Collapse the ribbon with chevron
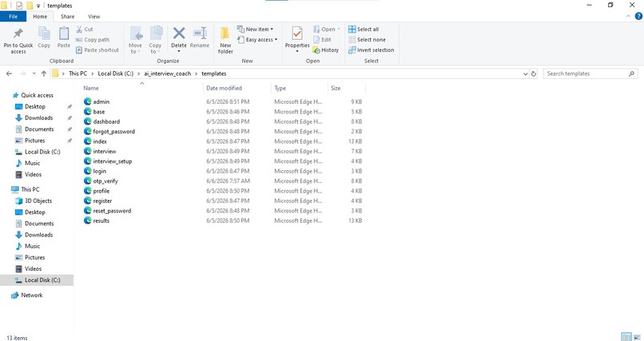The width and height of the screenshot is (644, 341). (628, 17)
